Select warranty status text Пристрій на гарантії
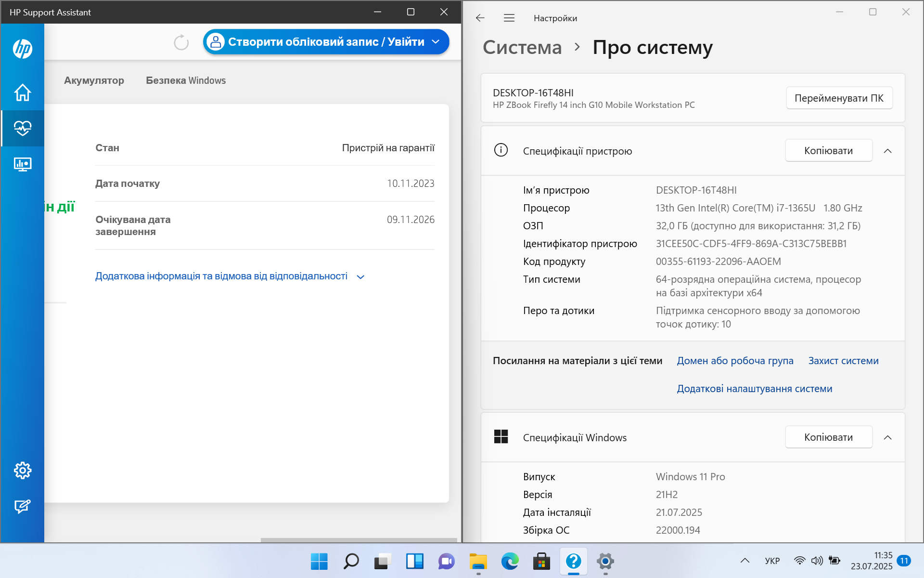This screenshot has height=578, width=924. 388,148
